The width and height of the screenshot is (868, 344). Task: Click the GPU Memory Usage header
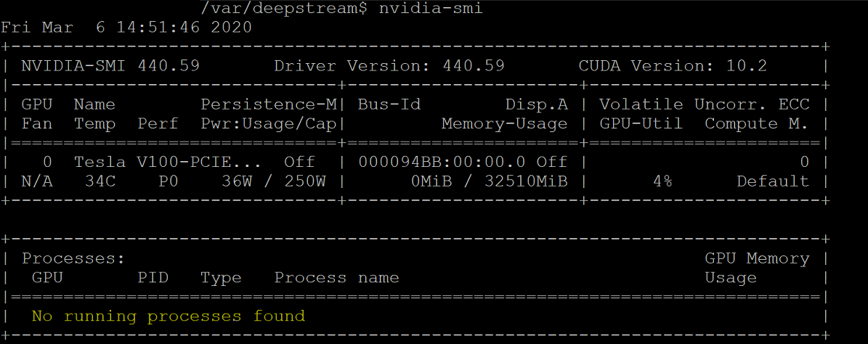[757, 268]
